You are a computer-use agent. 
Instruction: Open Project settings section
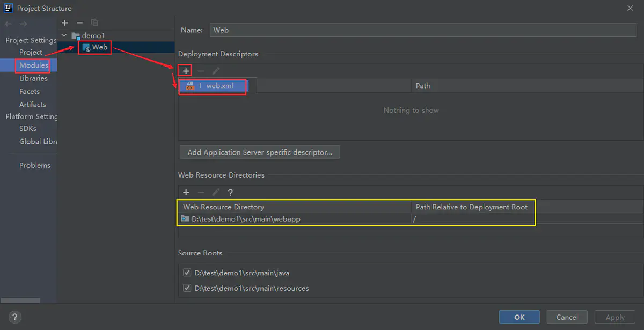(x=31, y=52)
